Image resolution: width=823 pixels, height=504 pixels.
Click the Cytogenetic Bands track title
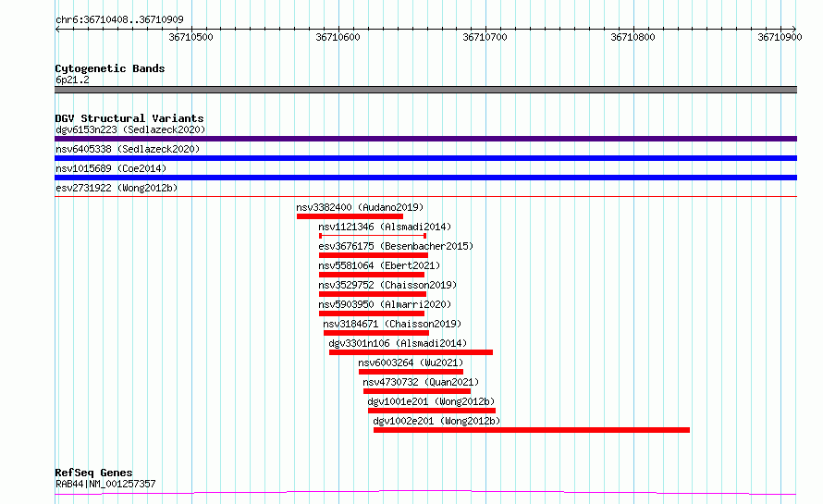tap(110, 68)
